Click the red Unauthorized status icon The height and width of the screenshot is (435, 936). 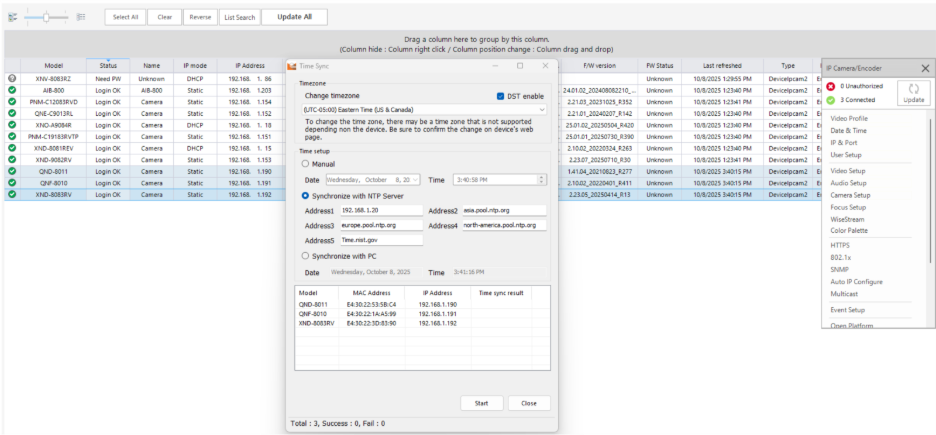(x=830, y=87)
